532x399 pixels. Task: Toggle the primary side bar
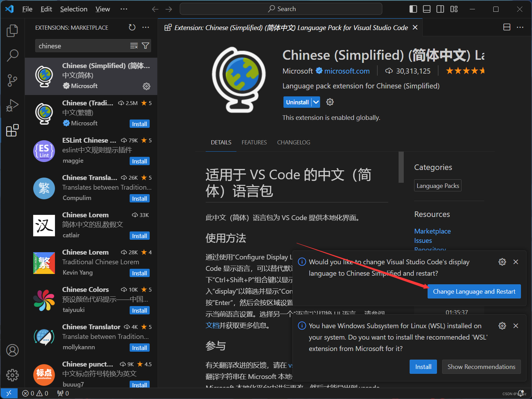click(x=413, y=9)
